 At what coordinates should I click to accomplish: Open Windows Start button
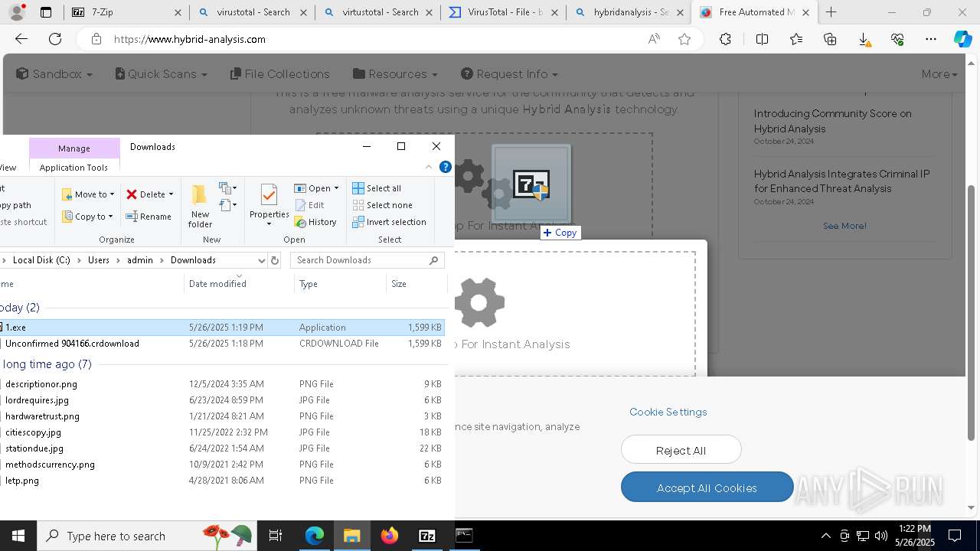pyautogui.click(x=18, y=536)
